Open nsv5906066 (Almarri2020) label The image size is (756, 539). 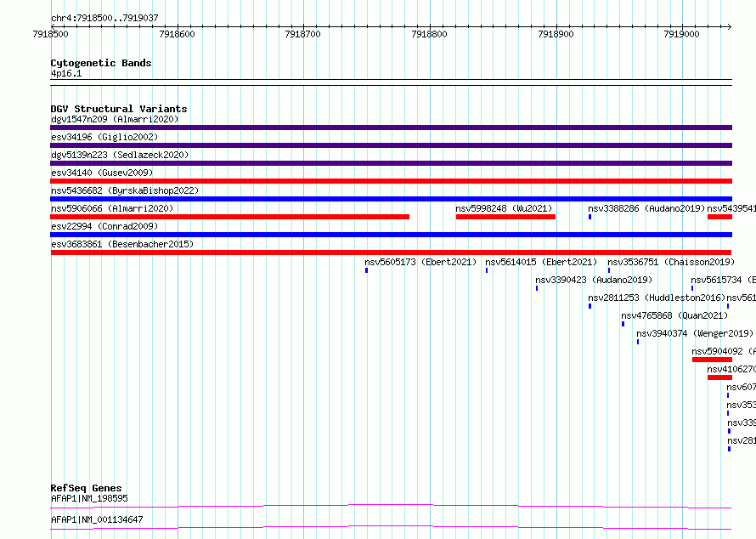112,208
